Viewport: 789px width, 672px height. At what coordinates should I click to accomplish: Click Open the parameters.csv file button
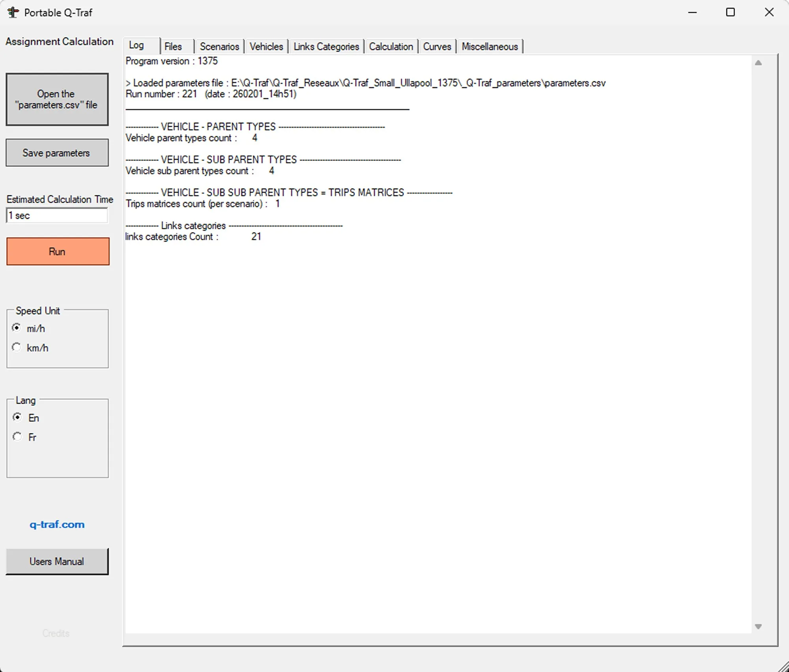(57, 99)
